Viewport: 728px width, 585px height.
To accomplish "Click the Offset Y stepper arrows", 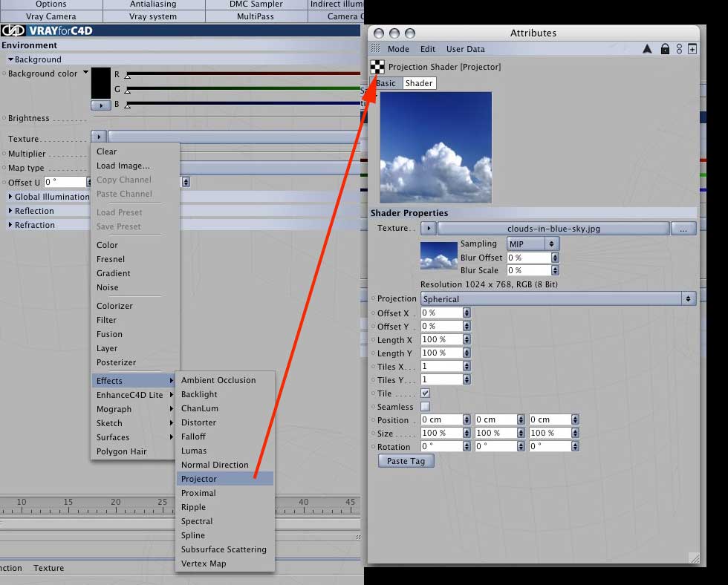I will click(467, 326).
